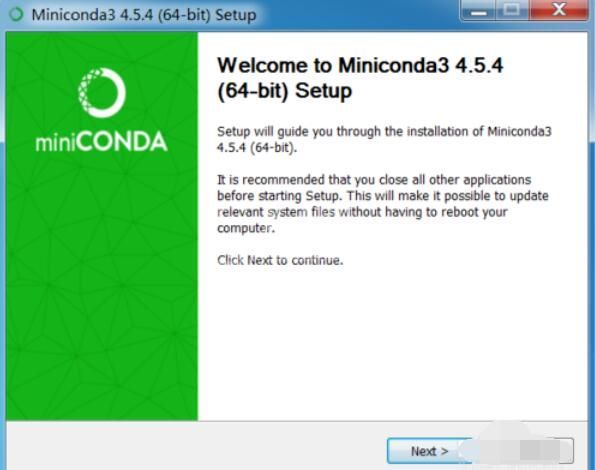Click the title bar text Miniconda3 4.5.4 Setup
Image resolution: width=595 pixels, height=470 pixels.
[x=144, y=15]
